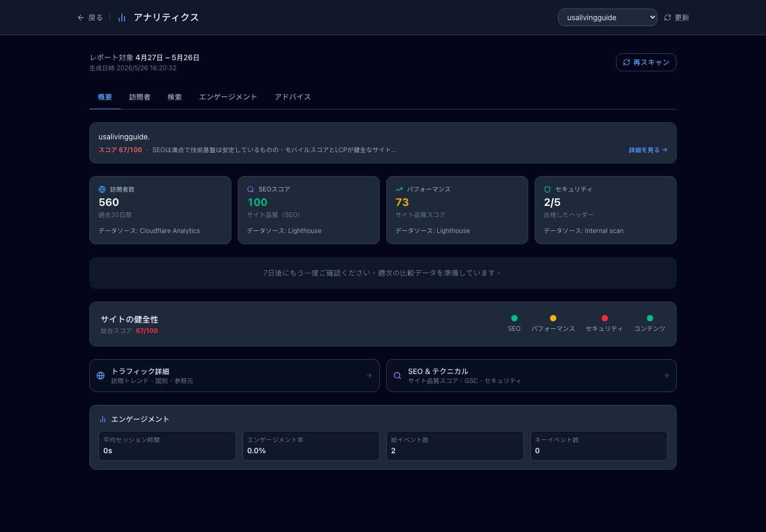Click 過去30日間 label
The image size is (766, 532).
tap(115, 215)
